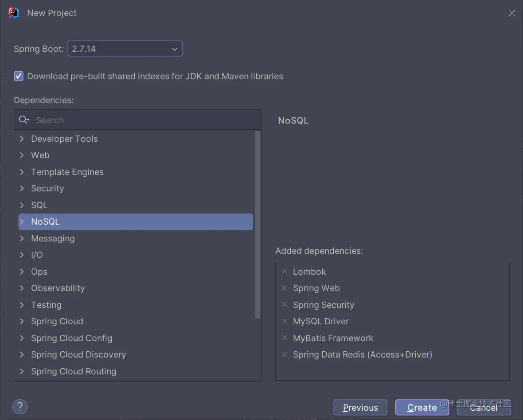Viewport: 523px width, 420px height.
Task: Expand the Testing category chevron
Action: (22, 305)
